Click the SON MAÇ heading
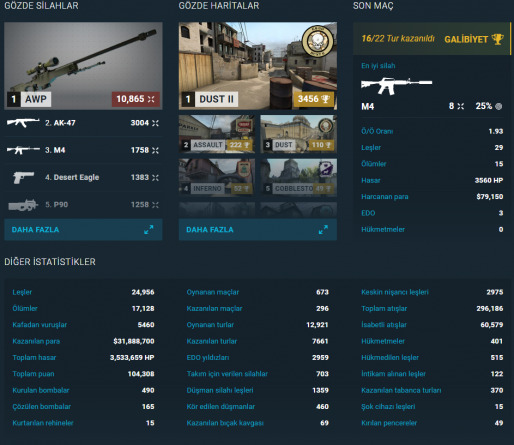Image resolution: width=514 pixels, height=445 pixels. click(373, 6)
